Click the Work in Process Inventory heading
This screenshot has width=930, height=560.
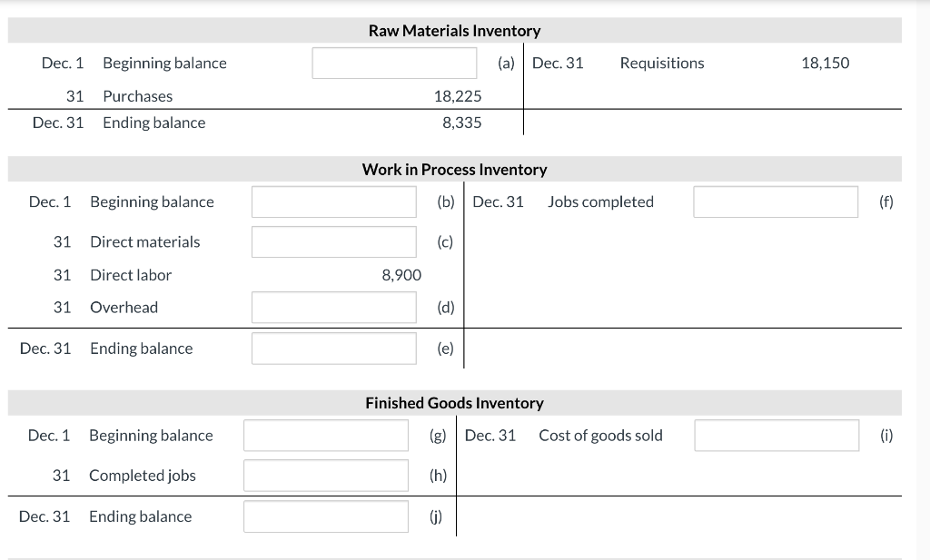454,170
